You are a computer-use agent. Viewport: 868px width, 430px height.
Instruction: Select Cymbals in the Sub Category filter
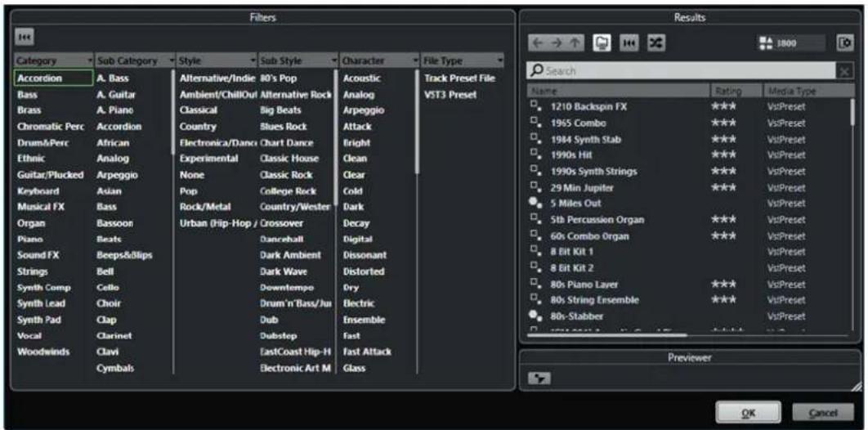(115, 368)
